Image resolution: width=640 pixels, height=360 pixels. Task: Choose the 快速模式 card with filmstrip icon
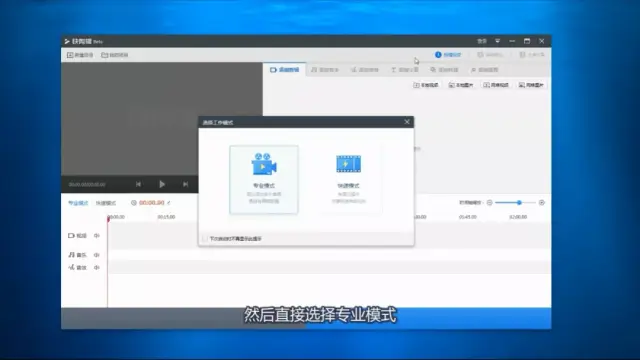[x=348, y=180]
